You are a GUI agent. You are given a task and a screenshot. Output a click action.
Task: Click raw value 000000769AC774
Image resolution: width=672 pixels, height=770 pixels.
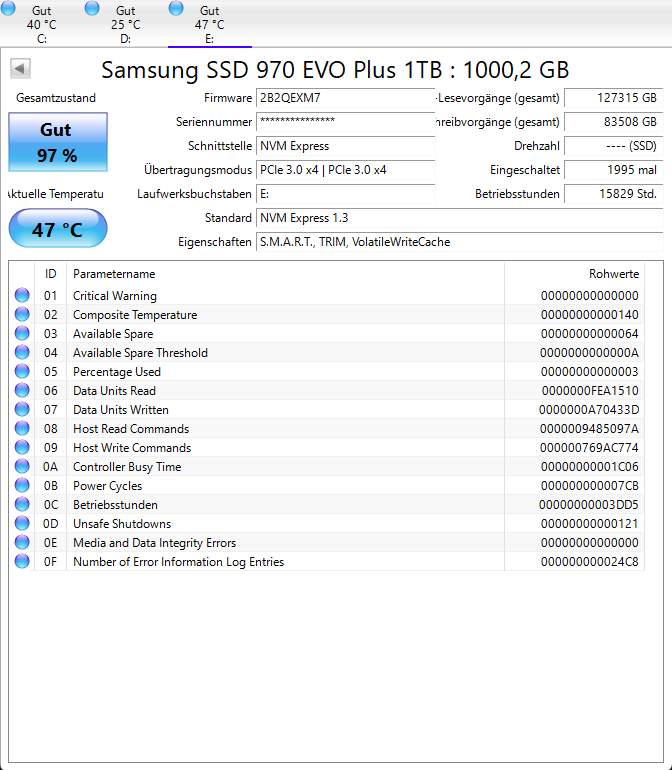(x=589, y=448)
